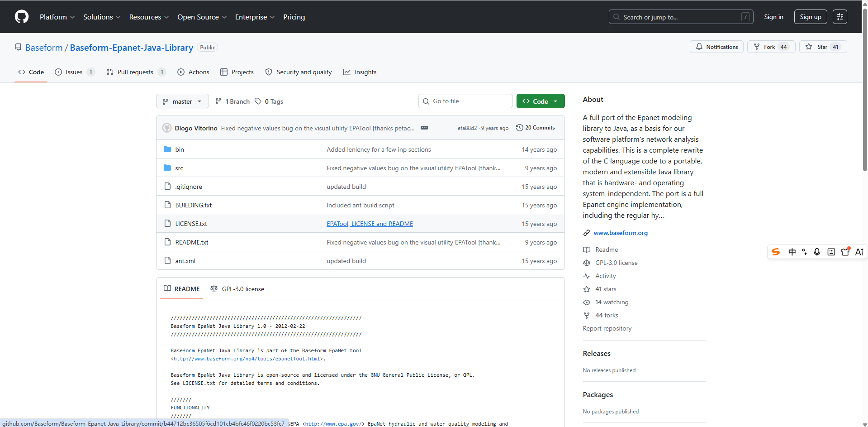Fork the repository using the Fork button
Screen dimensions: 868x427
771,47
